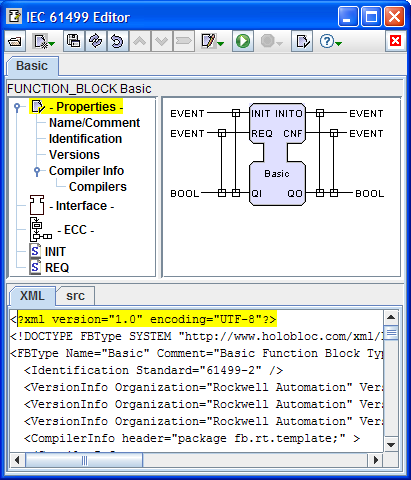Click the Refresh arrows toolbar icon
This screenshot has height=480, width=411.
[x=96, y=41]
